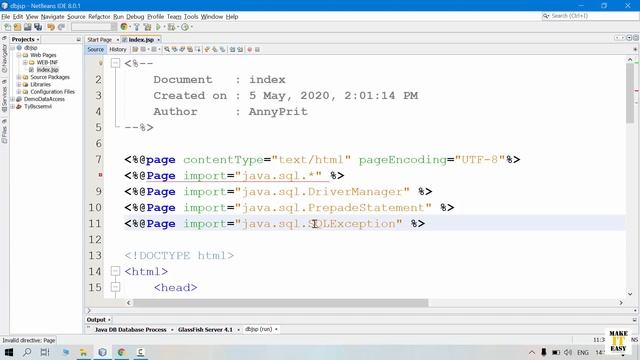Open the Tools menu
Image resolution: width=640 pixels, height=360 pixels.
(x=191, y=17)
